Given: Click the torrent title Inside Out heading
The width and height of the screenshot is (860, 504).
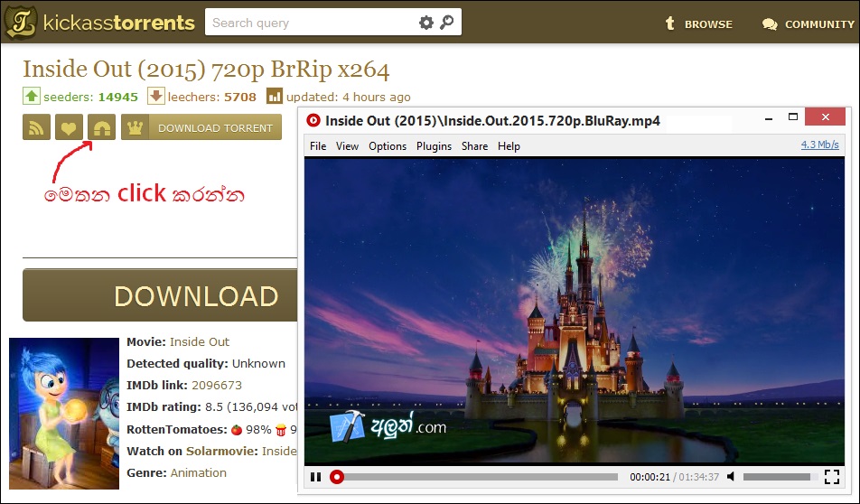Looking at the screenshot, I should 206,70.
